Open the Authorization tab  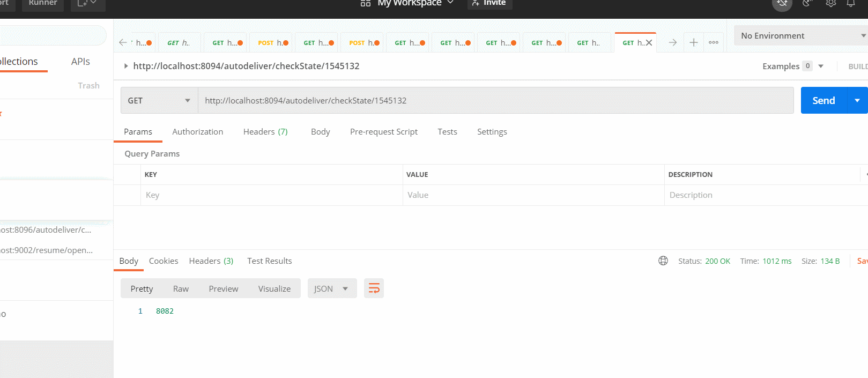197,132
